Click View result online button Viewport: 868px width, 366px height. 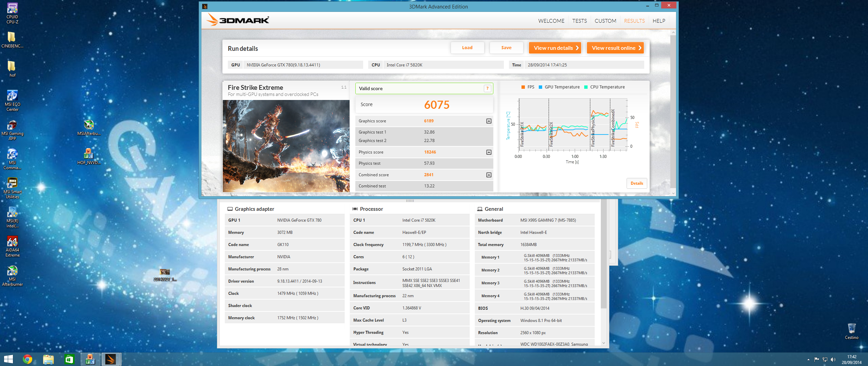coord(615,48)
